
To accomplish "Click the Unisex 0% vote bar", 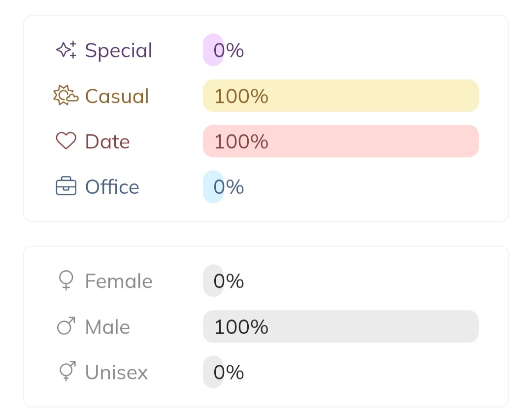I will [x=213, y=372].
